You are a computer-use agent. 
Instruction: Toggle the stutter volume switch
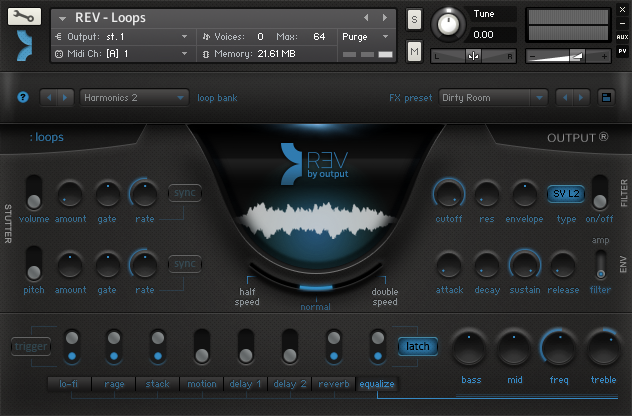[34, 192]
